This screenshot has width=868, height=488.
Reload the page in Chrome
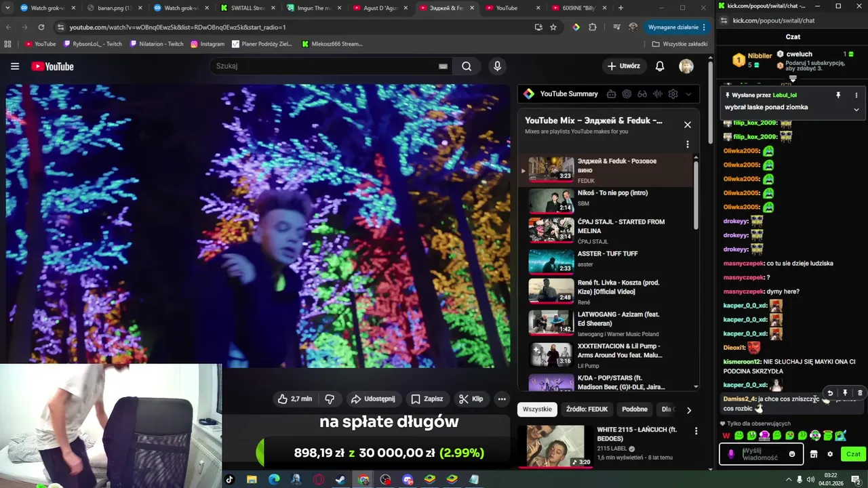pyautogui.click(x=41, y=27)
